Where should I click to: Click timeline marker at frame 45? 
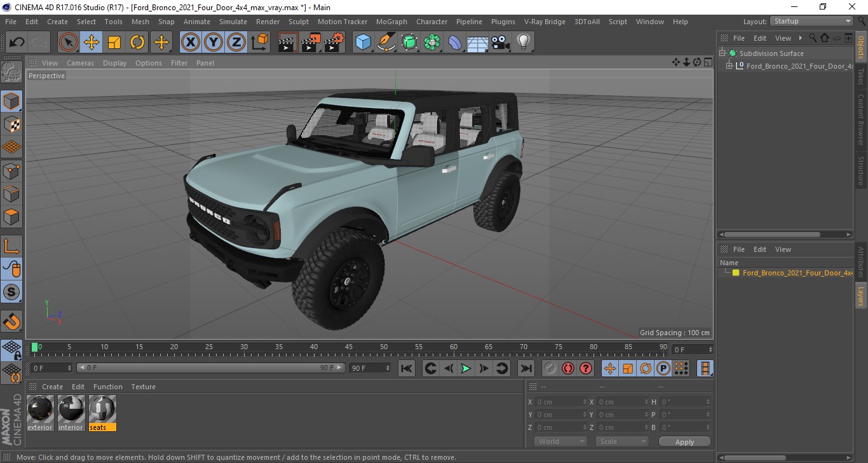(x=349, y=347)
